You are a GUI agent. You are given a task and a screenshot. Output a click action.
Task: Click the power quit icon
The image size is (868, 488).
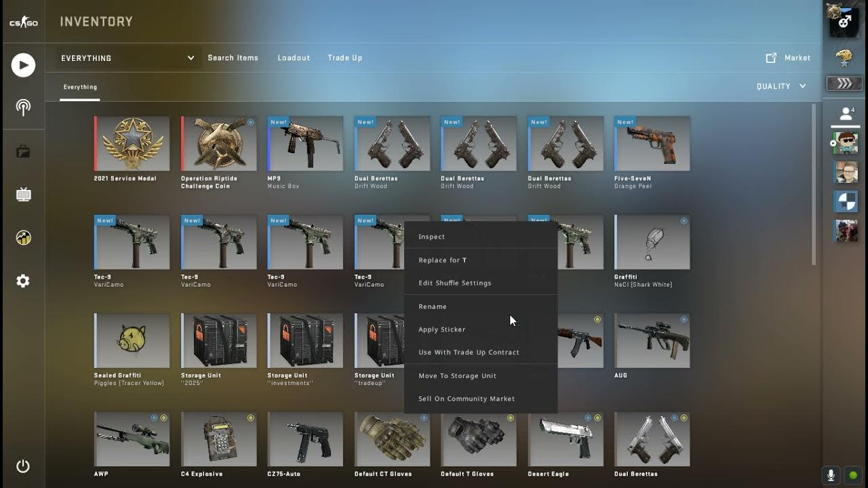pyautogui.click(x=23, y=466)
